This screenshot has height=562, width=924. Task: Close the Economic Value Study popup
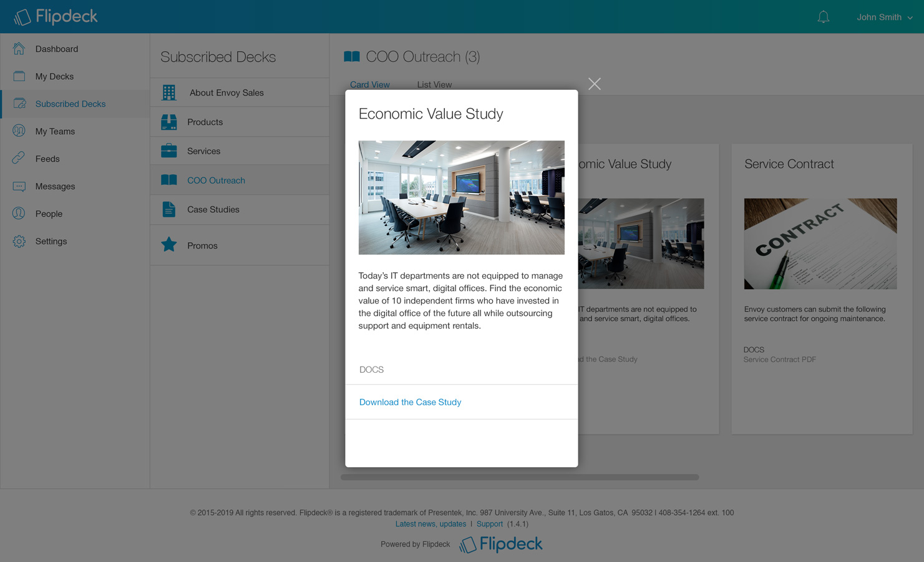pos(595,84)
